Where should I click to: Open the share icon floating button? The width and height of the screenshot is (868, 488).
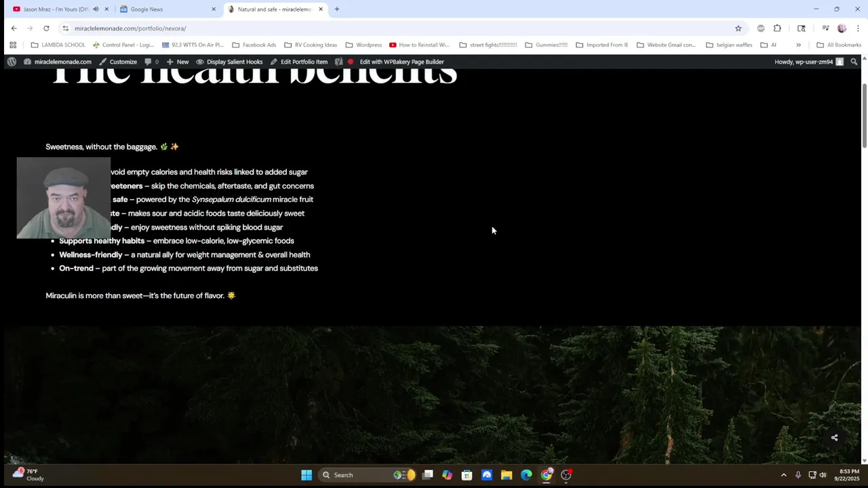(x=834, y=437)
